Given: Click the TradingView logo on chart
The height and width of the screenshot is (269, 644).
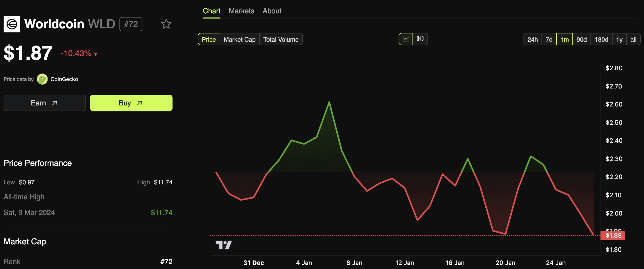Looking at the screenshot, I should 224,245.
